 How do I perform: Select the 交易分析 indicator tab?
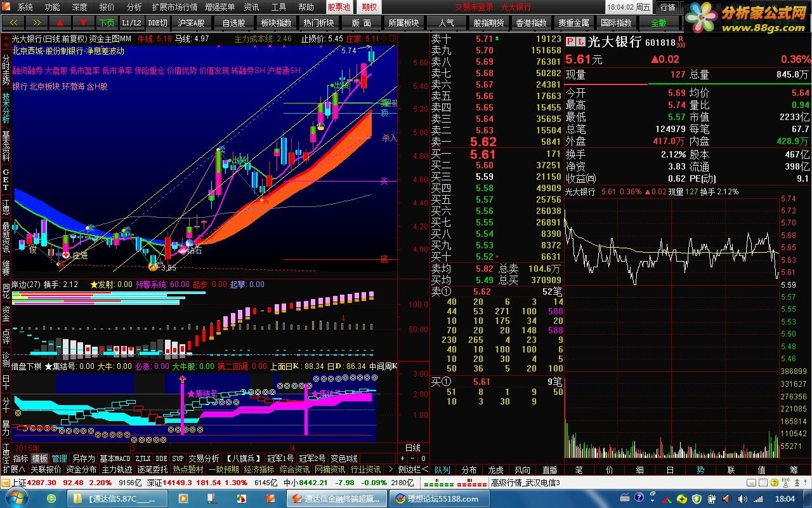click(x=204, y=458)
